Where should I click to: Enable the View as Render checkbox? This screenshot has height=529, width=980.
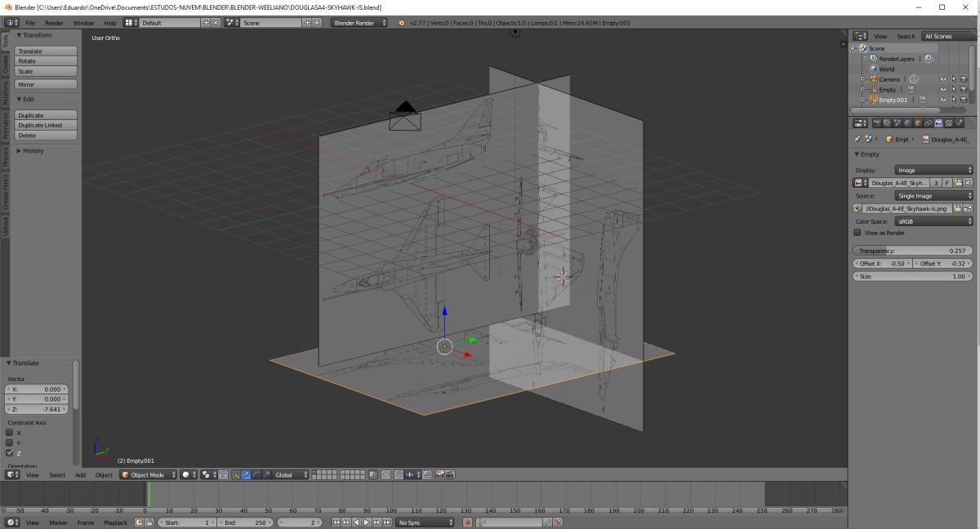[857, 233]
